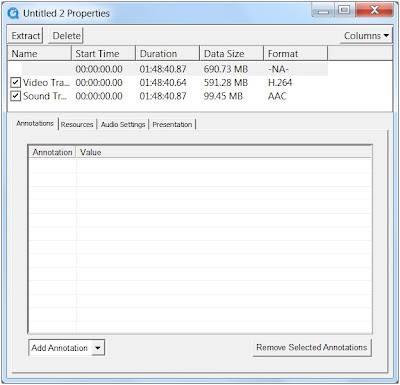Viewport: 400px width, 385px height.
Task: Minimize the Properties window
Action: (323, 10)
